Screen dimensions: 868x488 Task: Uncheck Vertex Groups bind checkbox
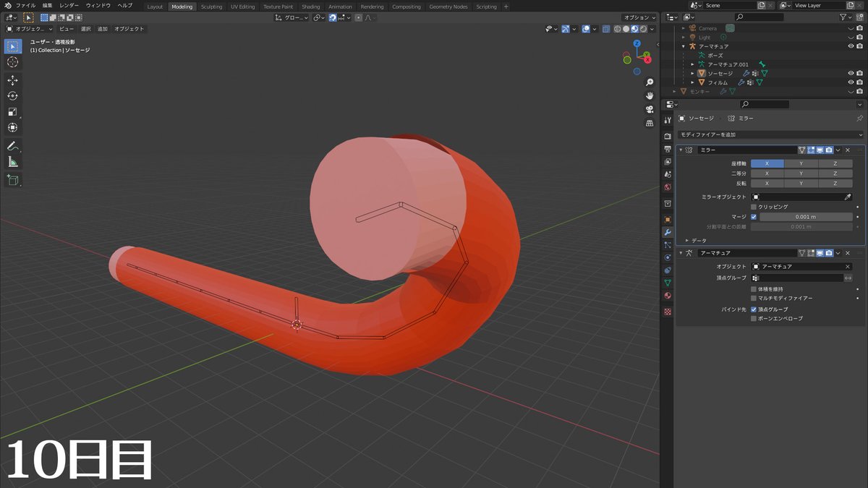pos(754,309)
